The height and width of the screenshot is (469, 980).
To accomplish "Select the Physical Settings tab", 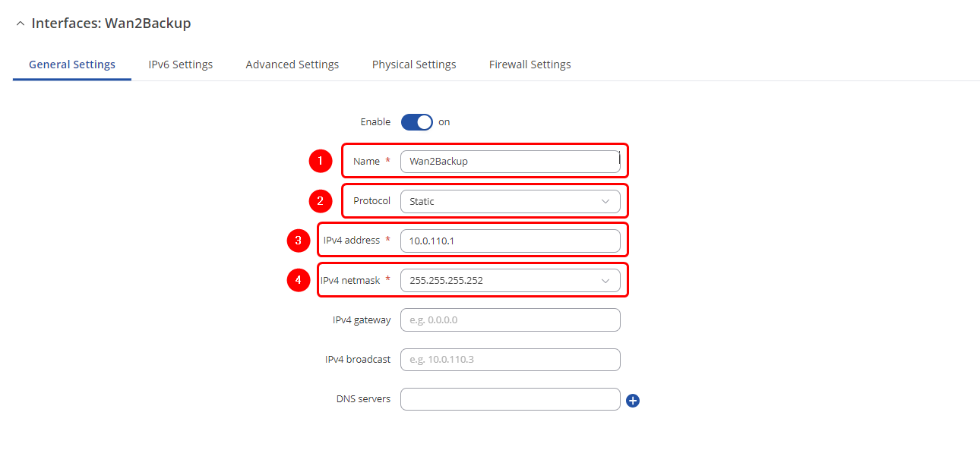I will pyautogui.click(x=414, y=65).
